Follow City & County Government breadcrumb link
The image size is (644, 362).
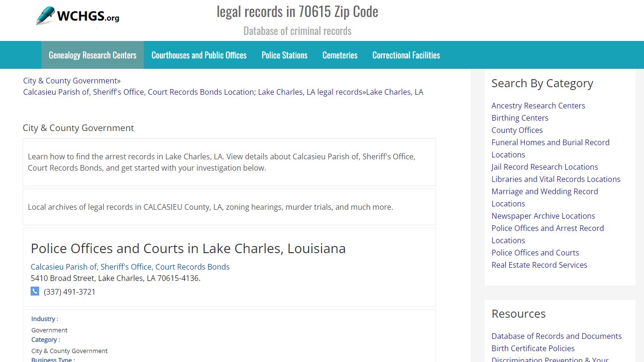click(x=70, y=81)
